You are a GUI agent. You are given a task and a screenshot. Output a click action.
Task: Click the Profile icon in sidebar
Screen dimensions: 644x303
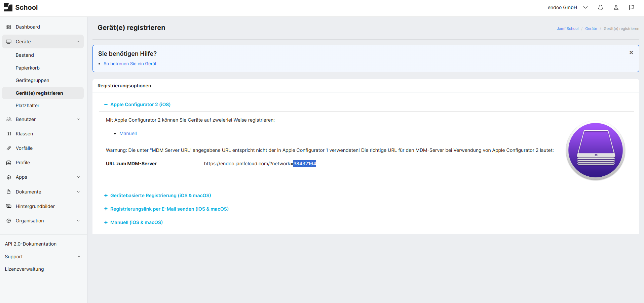coord(9,163)
